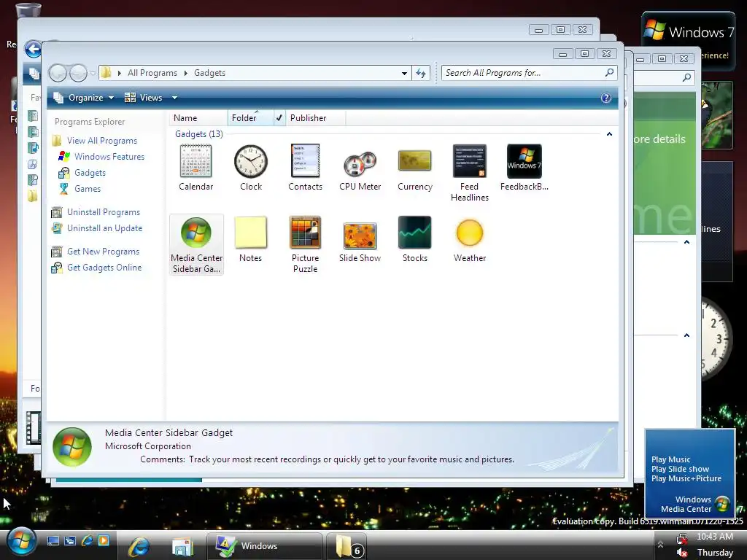Open View All Programs link
The image size is (747, 560).
102,141
